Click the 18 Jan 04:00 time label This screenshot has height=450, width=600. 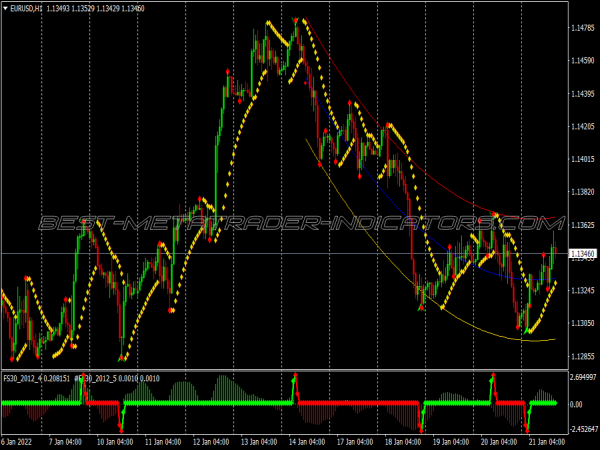[403, 442]
